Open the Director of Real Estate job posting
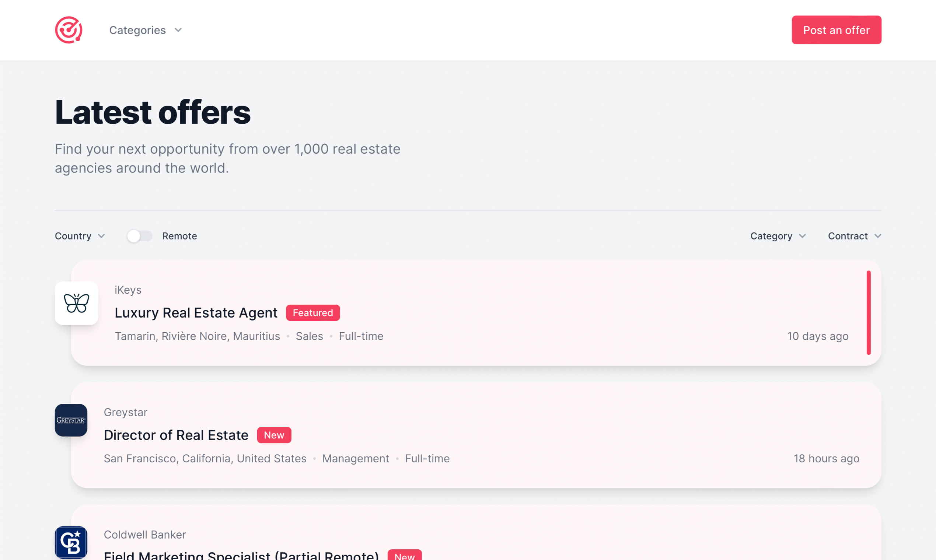This screenshot has height=560, width=936. (176, 434)
